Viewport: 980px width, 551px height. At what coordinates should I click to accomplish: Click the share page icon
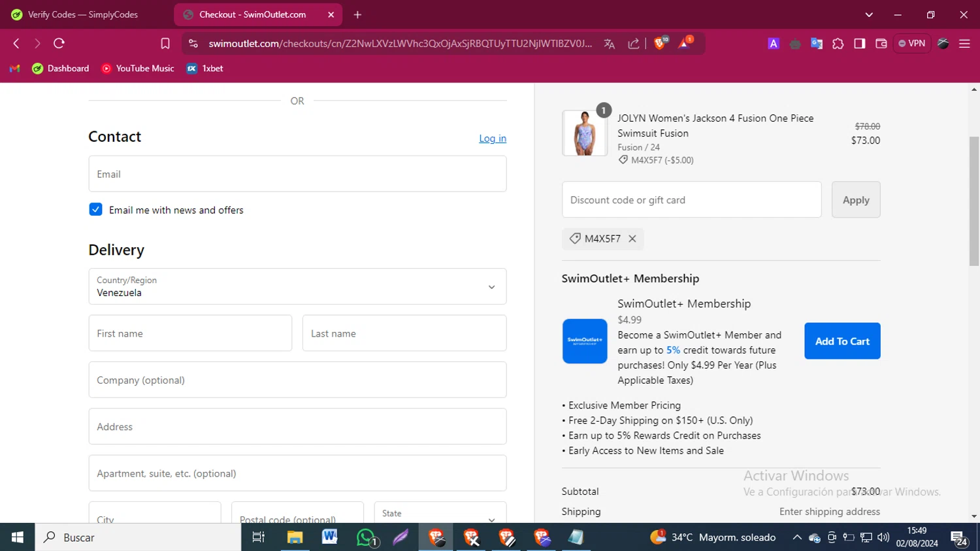coord(633,44)
